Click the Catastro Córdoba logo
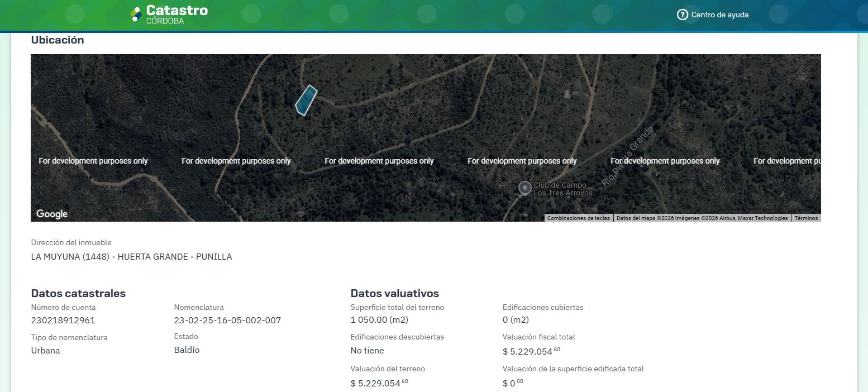 169,15
